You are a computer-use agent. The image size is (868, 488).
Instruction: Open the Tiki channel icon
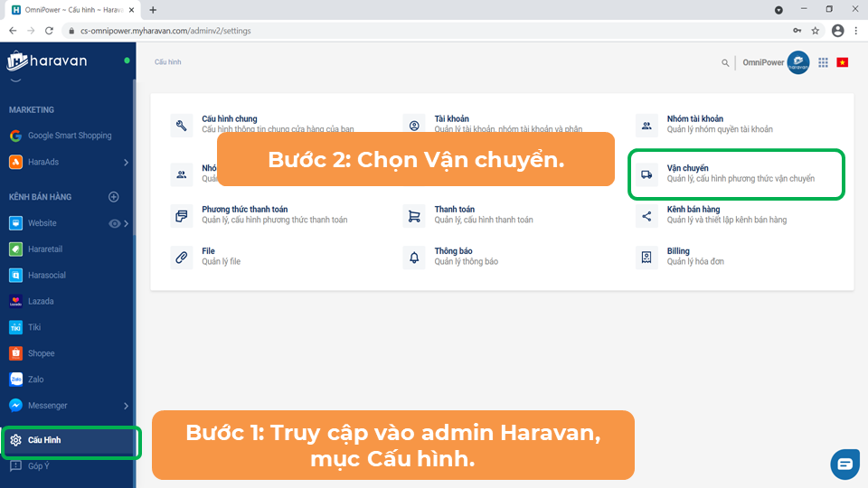coord(15,327)
